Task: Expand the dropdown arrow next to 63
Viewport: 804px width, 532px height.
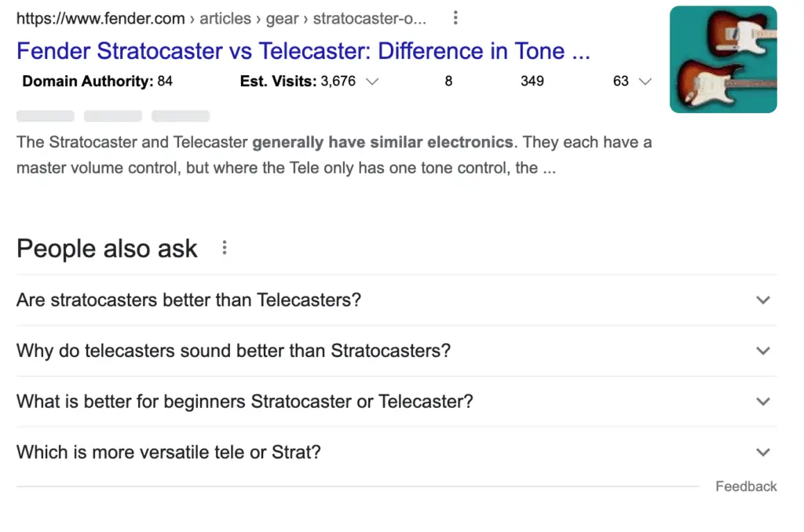Action: [x=645, y=82]
